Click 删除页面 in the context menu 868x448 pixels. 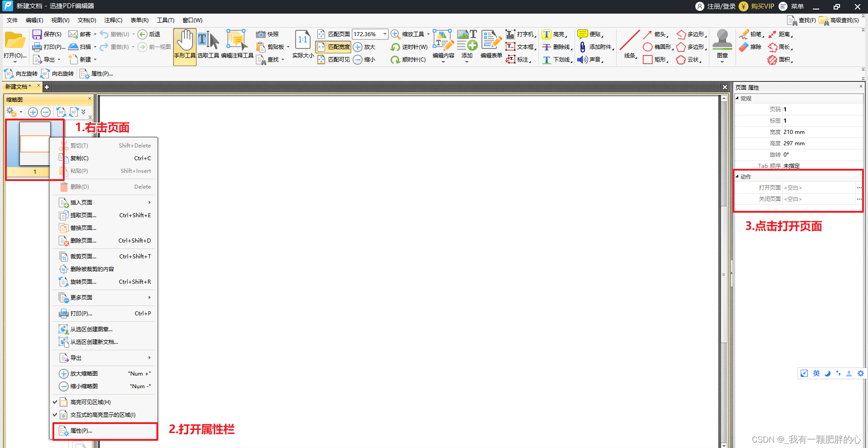(83, 240)
